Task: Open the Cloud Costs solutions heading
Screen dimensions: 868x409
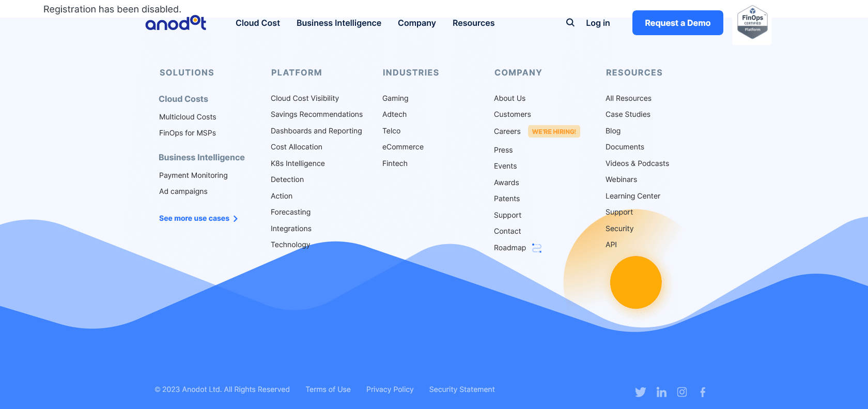Action: coord(183,99)
